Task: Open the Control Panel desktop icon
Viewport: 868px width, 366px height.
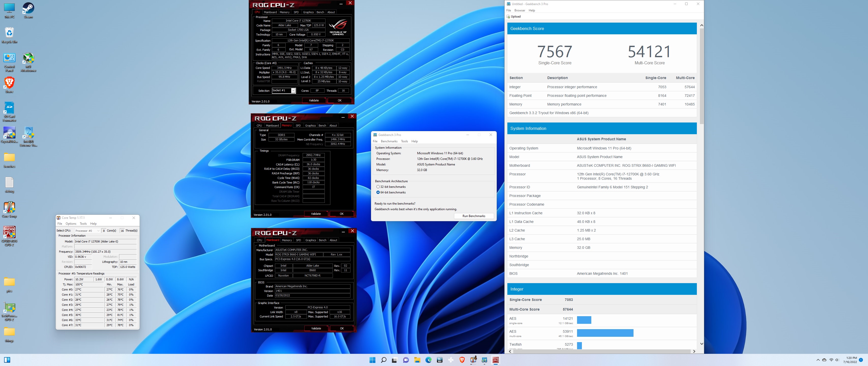Action: coord(9,62)
